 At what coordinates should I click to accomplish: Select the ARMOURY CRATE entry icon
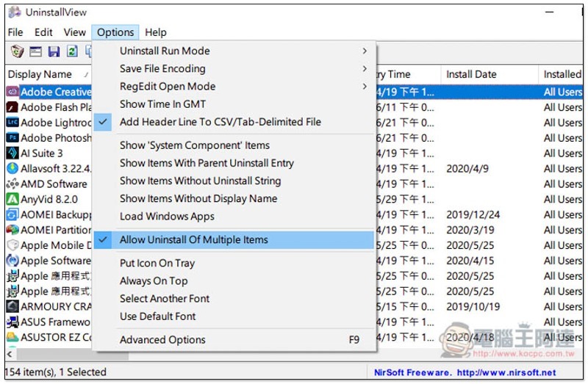[12, 306]
